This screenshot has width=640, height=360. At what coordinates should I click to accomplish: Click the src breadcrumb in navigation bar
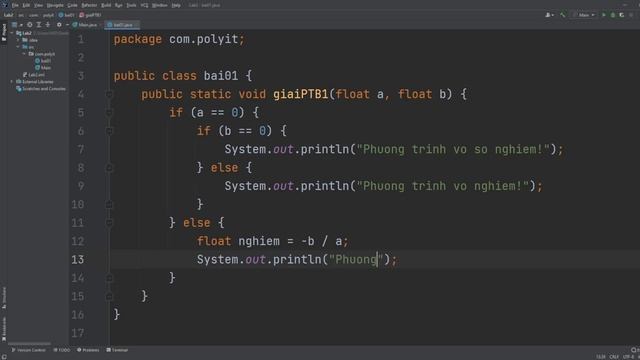coord(21,15)
